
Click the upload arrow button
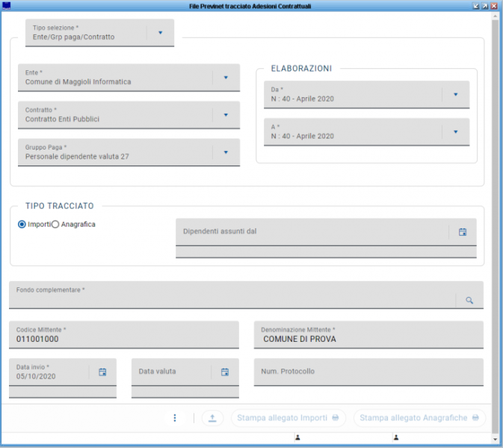click(212, 418)
